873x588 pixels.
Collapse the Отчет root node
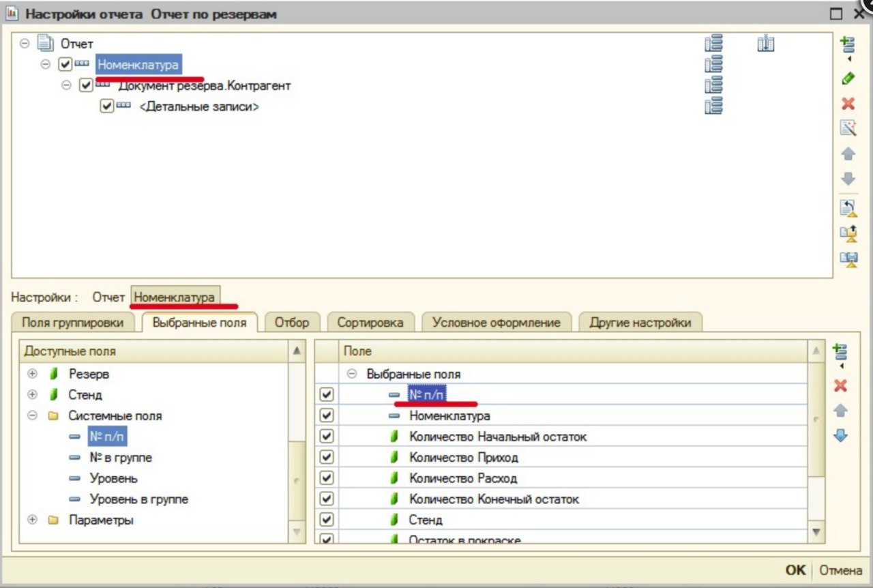coord(25,44)
